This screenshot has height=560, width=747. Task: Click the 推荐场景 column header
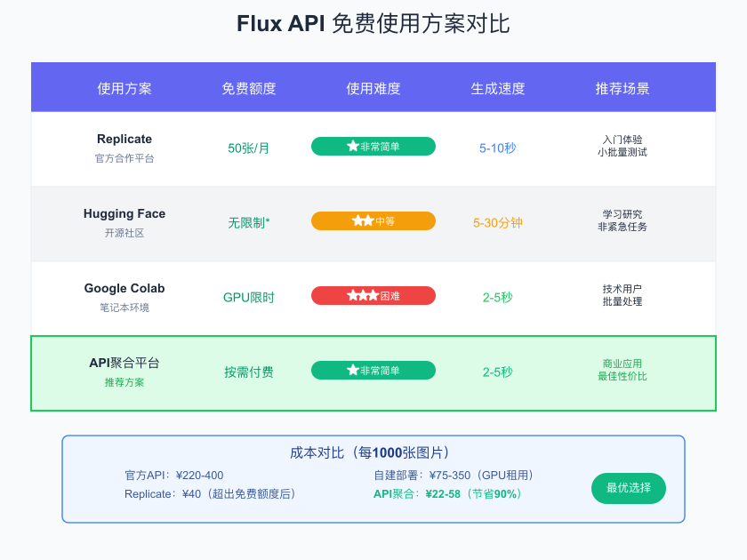coord(622,89)
